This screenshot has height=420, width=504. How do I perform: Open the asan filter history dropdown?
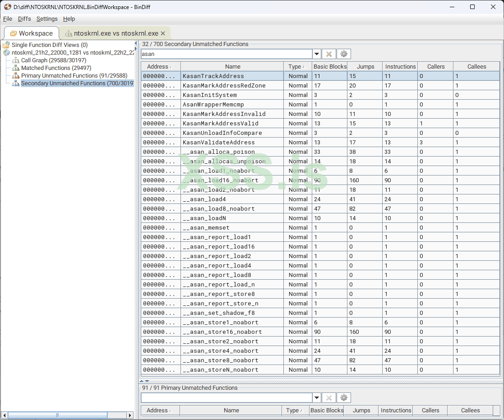317,54
